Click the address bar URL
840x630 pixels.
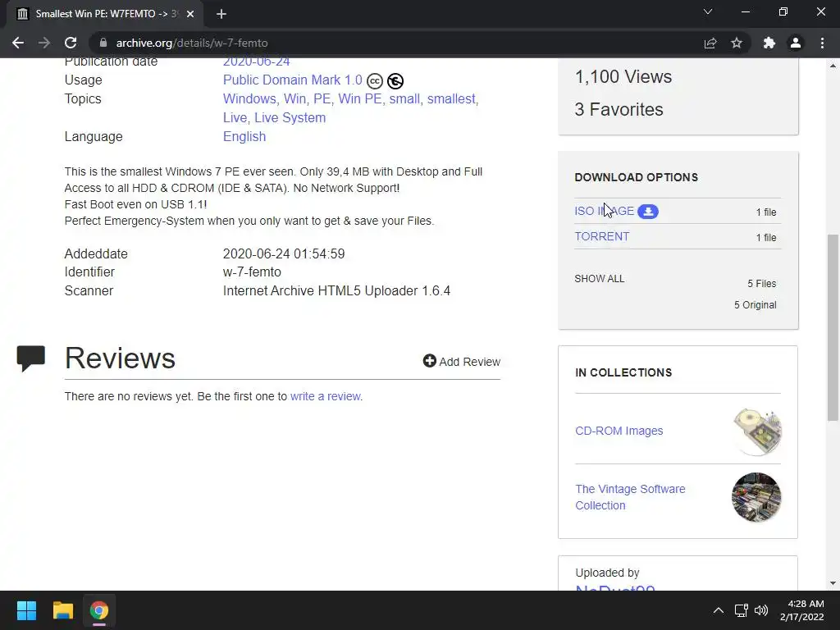(x=192, y=43)
